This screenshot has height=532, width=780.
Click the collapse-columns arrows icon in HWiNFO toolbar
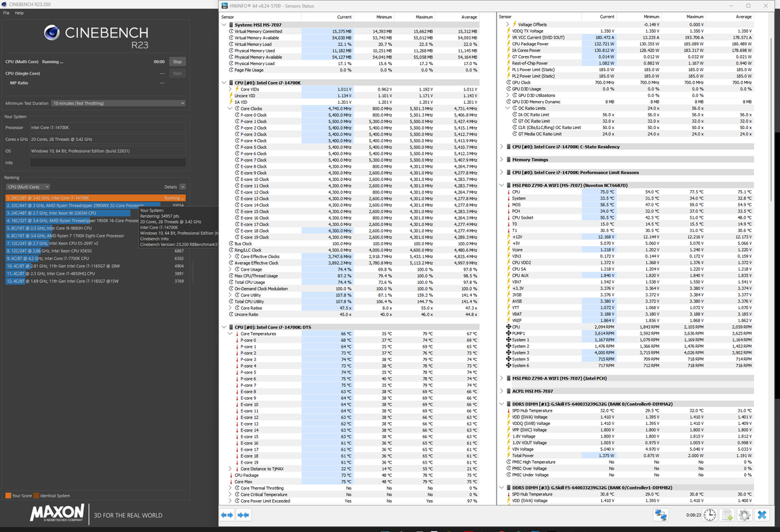click(244, 515)
